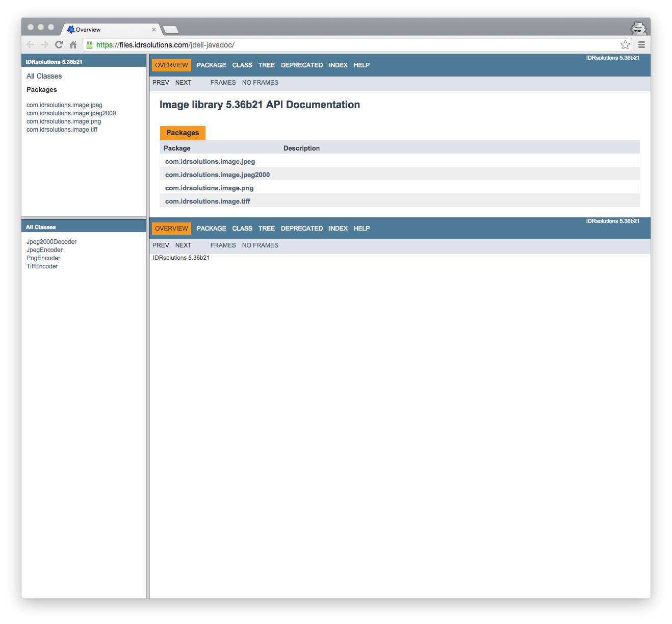Open com.idrsolutions.image.jpeg2000 in the Packages table

click(217, 175)
